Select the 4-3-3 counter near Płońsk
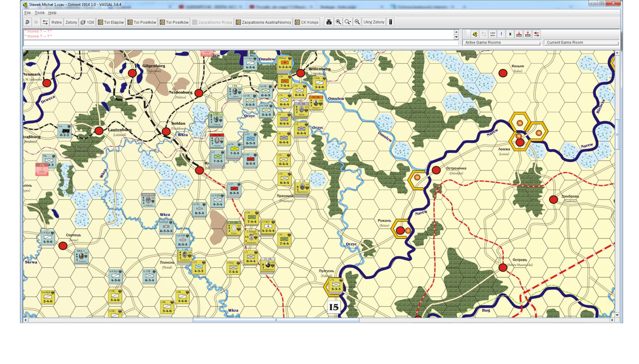The width and height of the screenshot is (639, 364). (199, 268)
